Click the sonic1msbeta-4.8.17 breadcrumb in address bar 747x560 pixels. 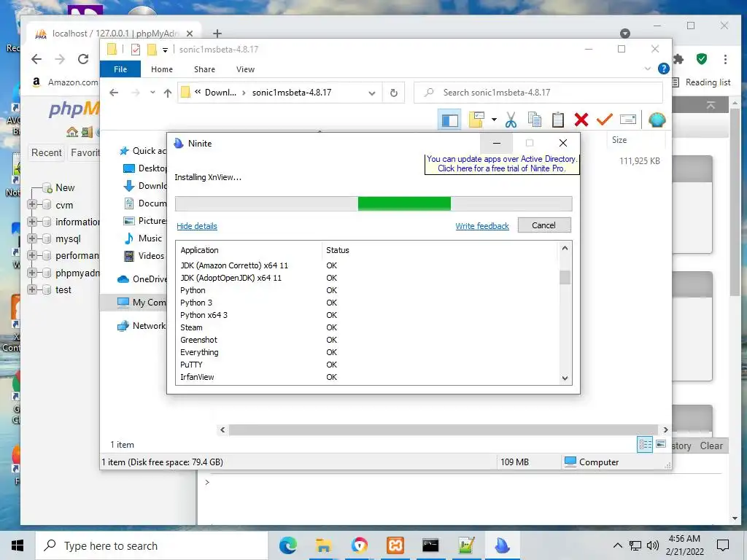pyautogui.click(x=292, y=93)
